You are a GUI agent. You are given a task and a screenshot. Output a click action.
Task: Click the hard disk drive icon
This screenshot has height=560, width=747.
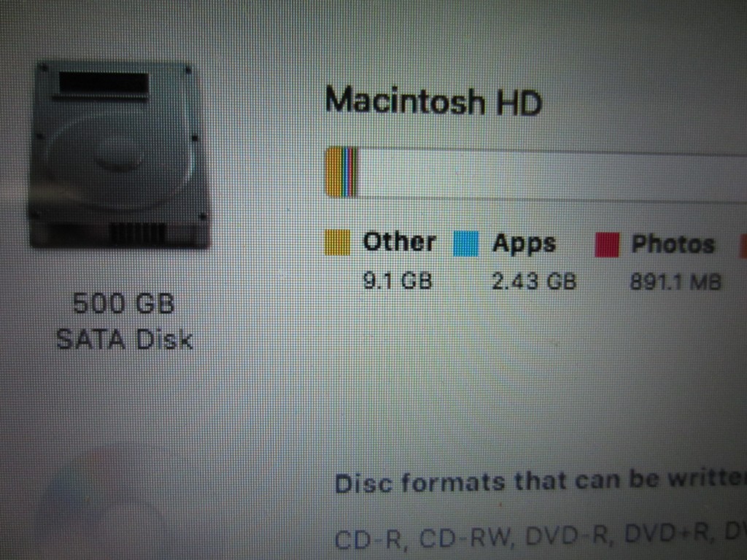119,156
